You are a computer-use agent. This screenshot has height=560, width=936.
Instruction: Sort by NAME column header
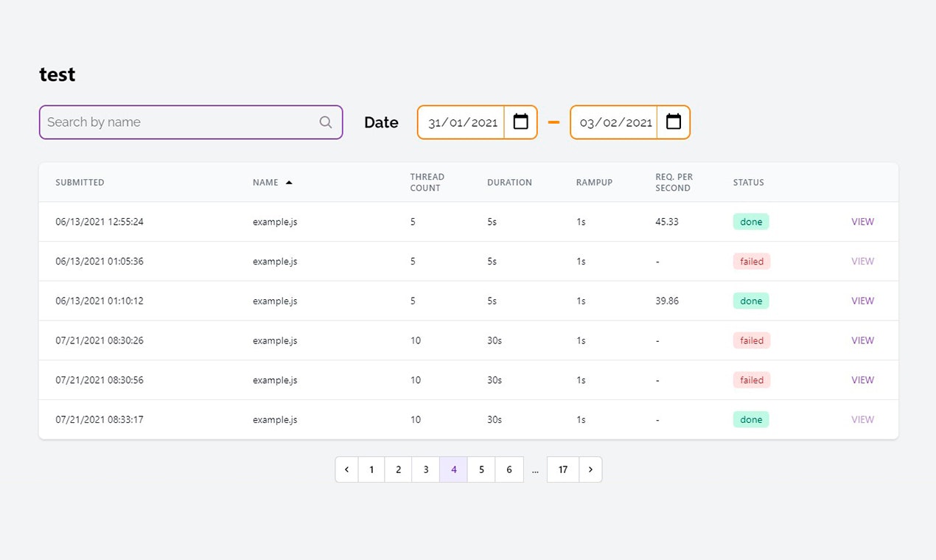(265, 183)
